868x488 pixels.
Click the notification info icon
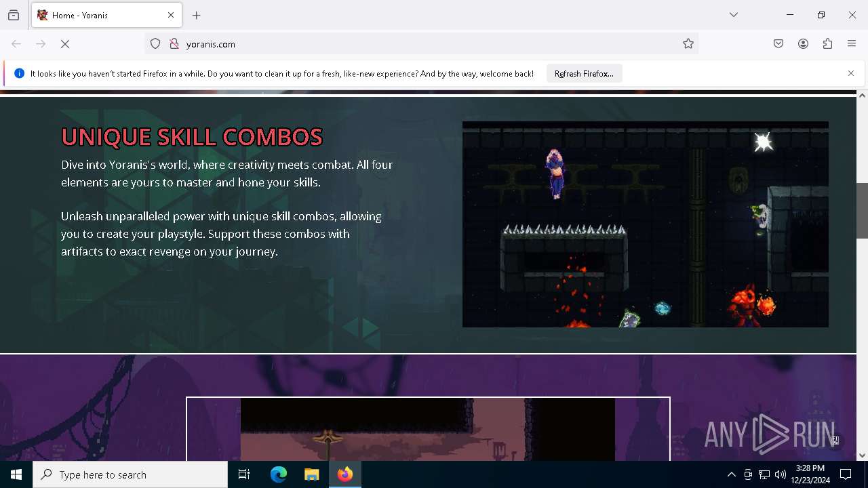19,73
